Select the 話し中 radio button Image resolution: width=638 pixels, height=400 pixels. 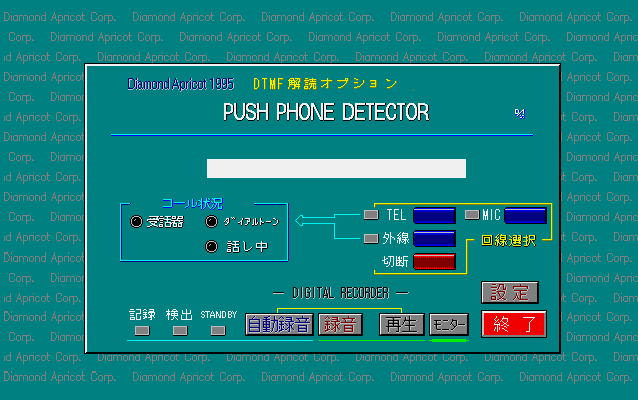212,247
